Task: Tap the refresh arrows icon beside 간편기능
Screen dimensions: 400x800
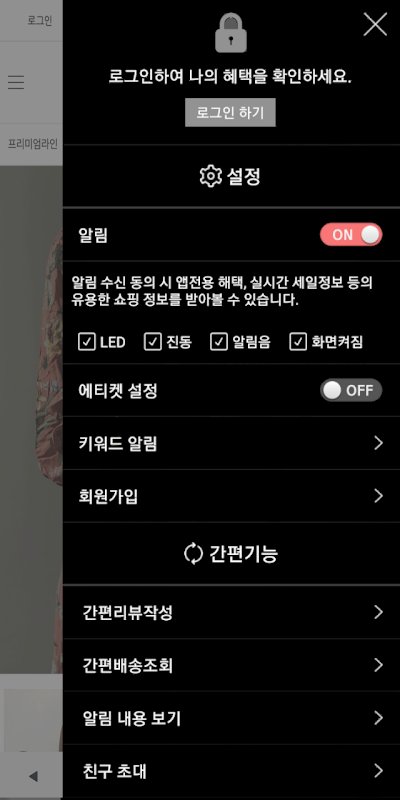Action: click(193, 554)
